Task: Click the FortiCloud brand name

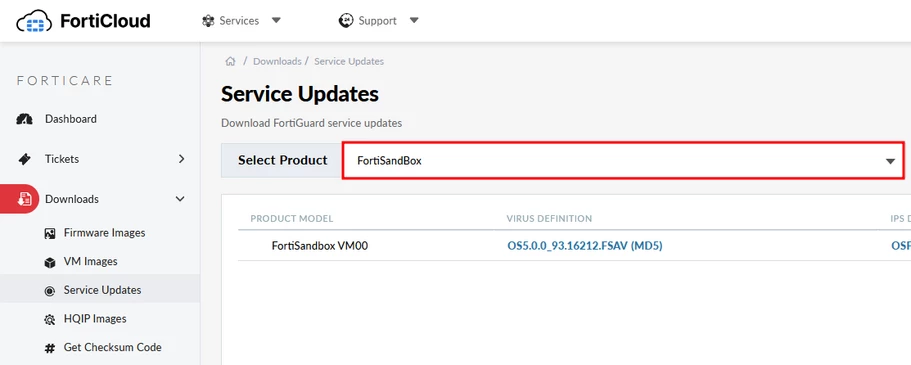Action: [x=105, y=21]
